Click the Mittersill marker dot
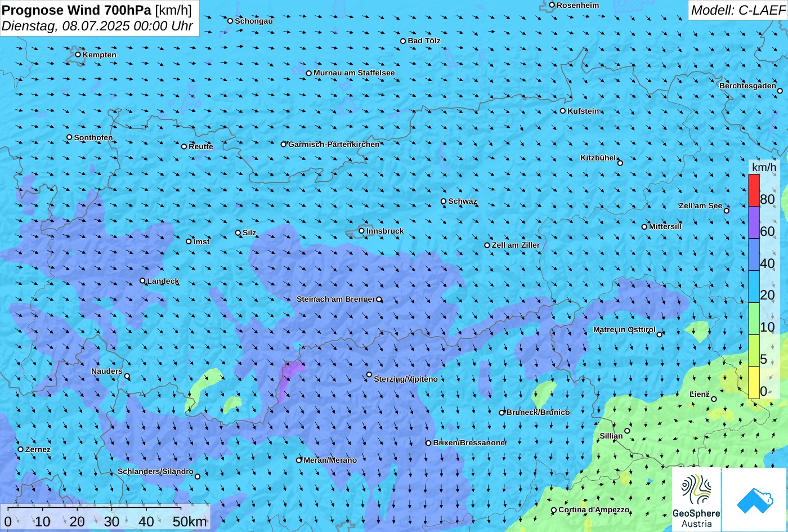Viewport: 788px width, 532px height. [x=644, y=227]
